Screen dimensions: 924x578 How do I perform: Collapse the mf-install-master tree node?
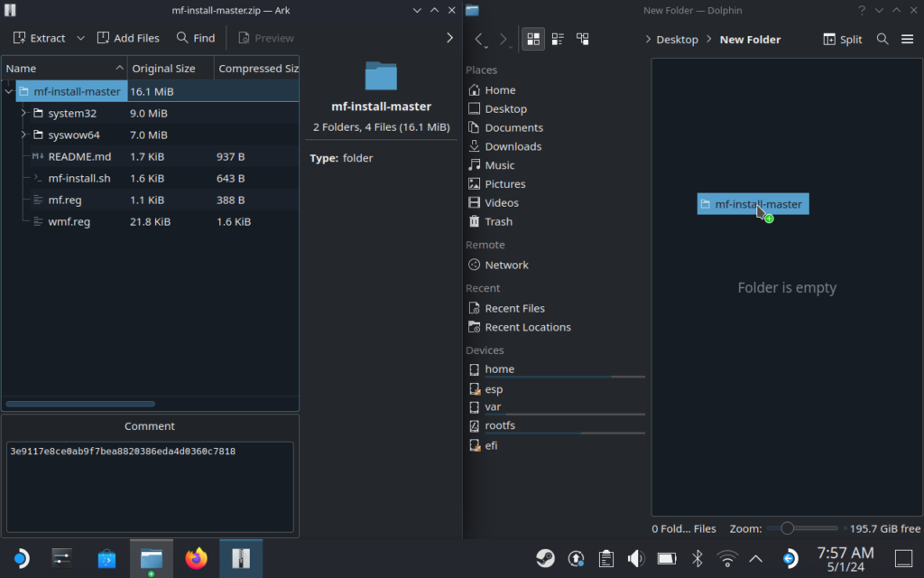point(9,91)
